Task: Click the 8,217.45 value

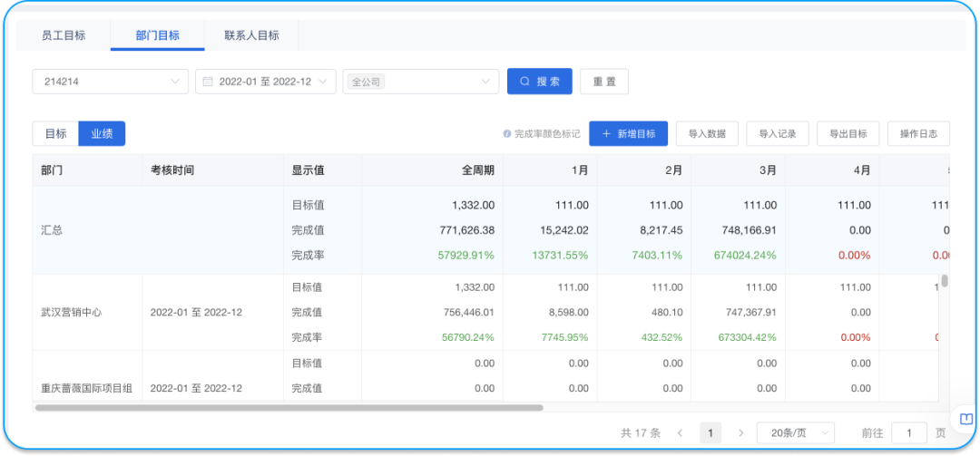Action: (x=660, y=230)
